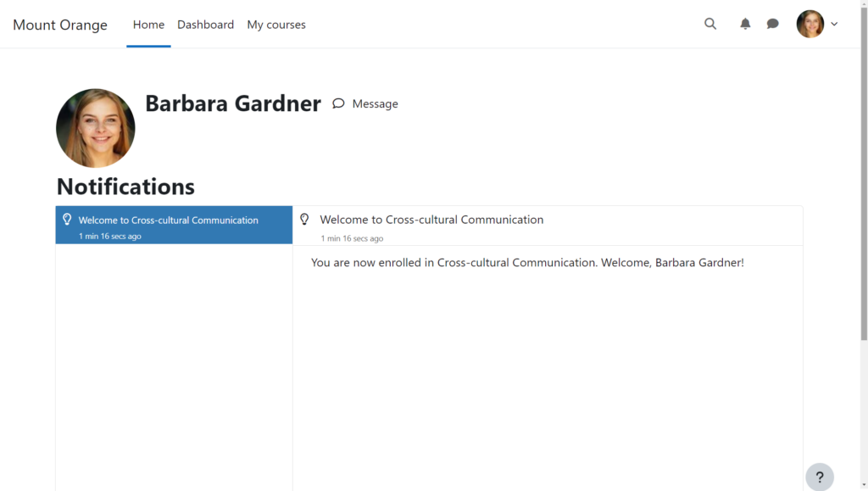Viewport: 868px width, 491px height.
Task: Click the Mount Orange site name
Action: [60, 25]
